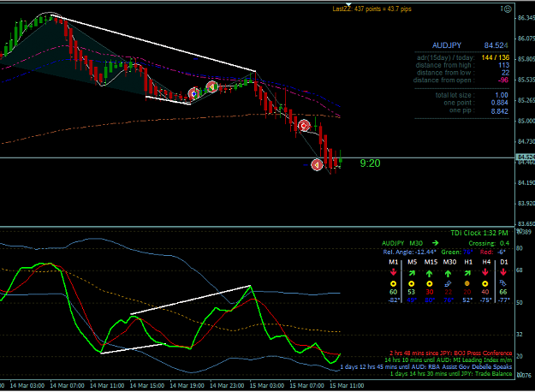Screen dimensions: 535x392
Task: Click the AUDJPY symbol title in info panel
Action: pos(447,45)
